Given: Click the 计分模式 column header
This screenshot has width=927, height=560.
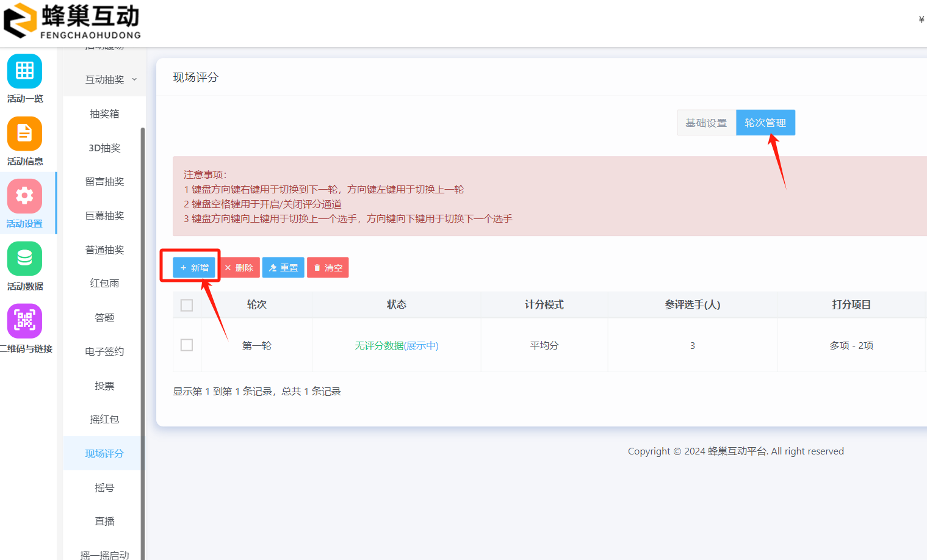Looking at the screenshot, I should click(x=544, y=304).
